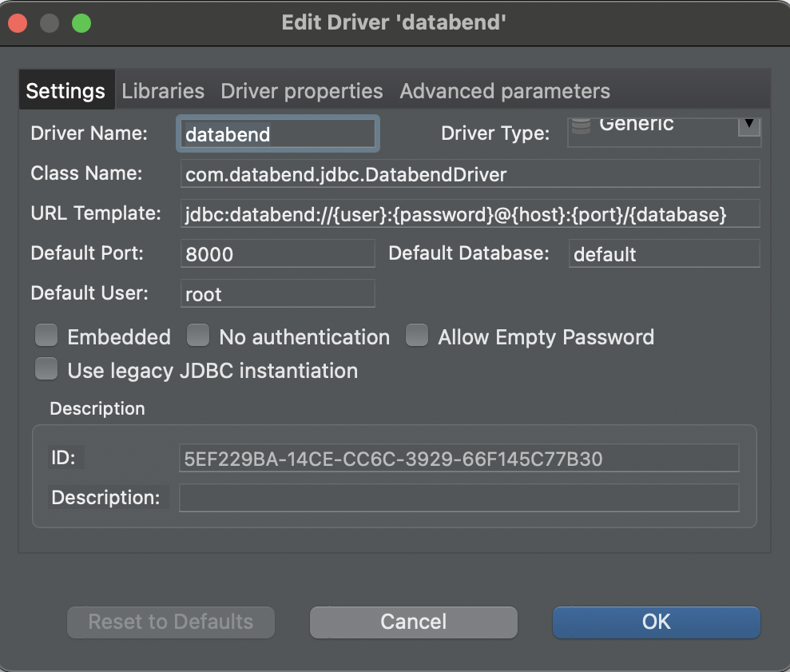Click into the URL Template field

[470, 214]
